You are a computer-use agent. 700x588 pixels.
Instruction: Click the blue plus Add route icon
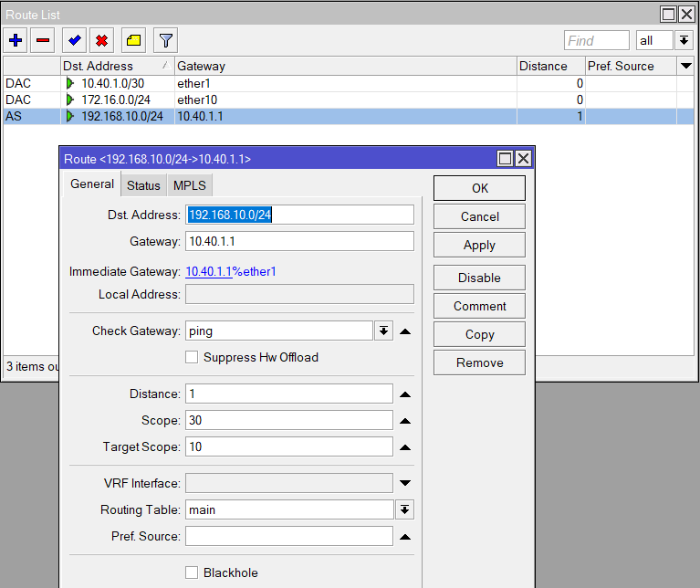coord(16,40)
